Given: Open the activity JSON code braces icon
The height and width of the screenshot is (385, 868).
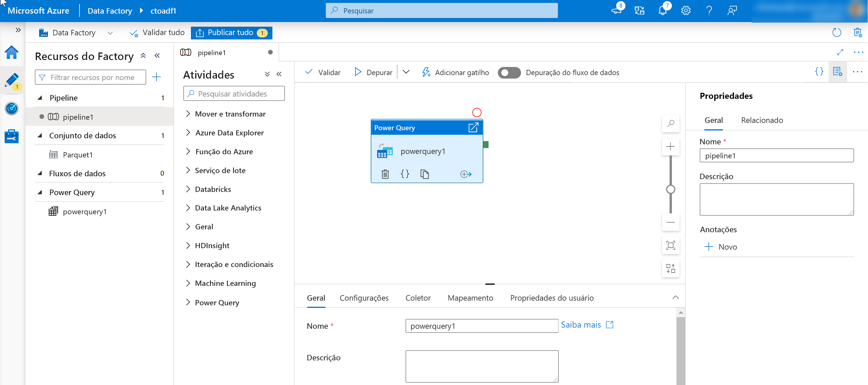Looking at the screenshot, I should tap(405, 174).
